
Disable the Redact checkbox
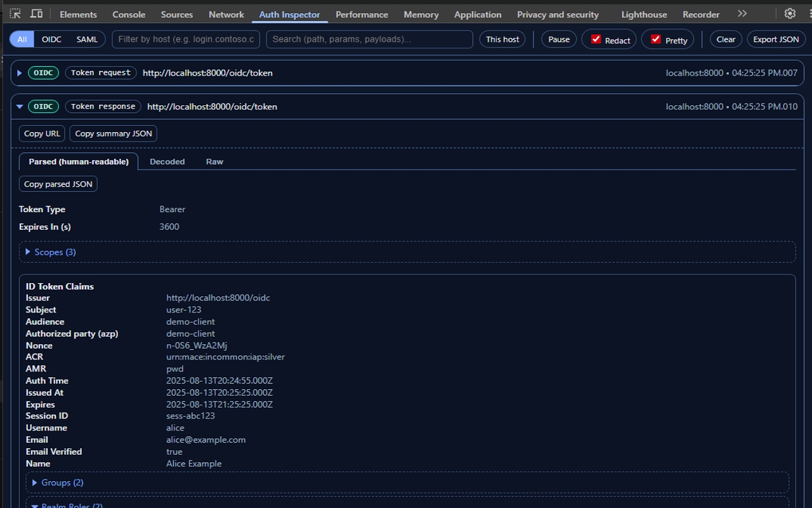[x=597, y=39]
